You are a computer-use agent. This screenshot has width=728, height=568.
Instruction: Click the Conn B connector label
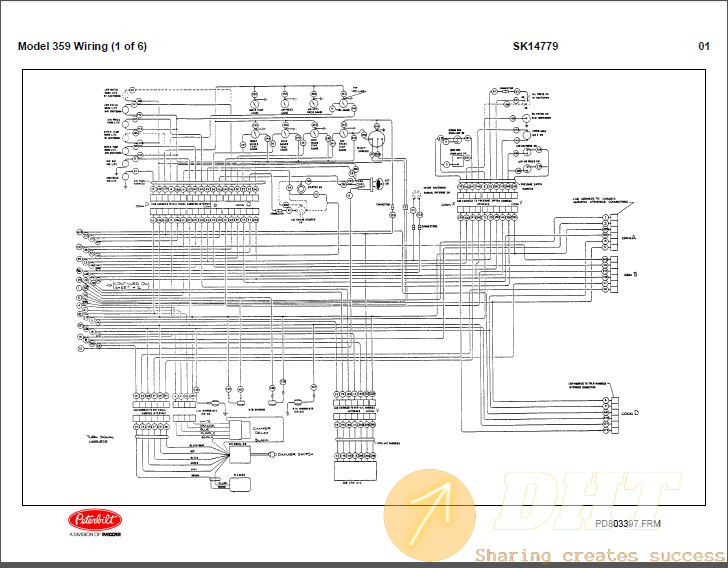[630, 274]
